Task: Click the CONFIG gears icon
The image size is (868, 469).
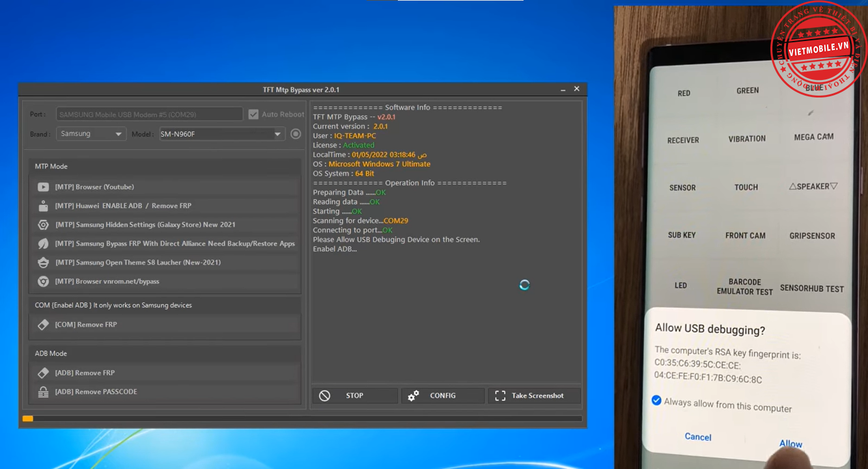Action: [413, 395]
